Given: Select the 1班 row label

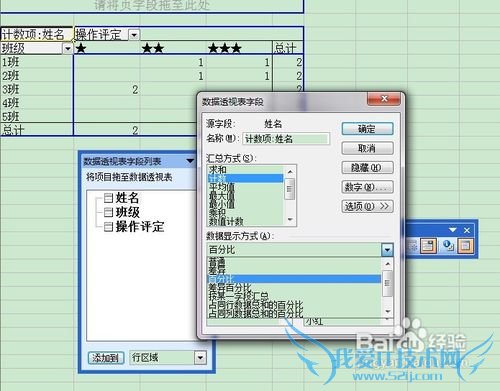Looking at the screenshot, I should pyautogui.click(x=37, y=62).
